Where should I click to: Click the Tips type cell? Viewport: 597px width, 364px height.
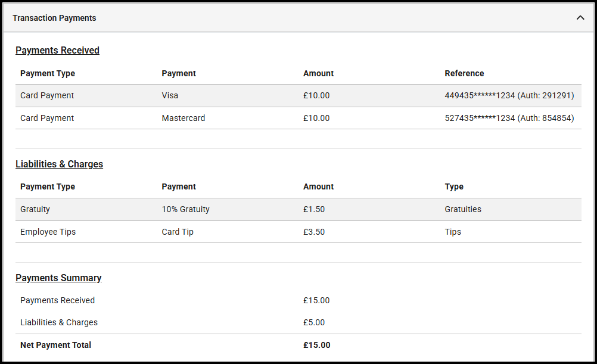click(x=453, y=232)
